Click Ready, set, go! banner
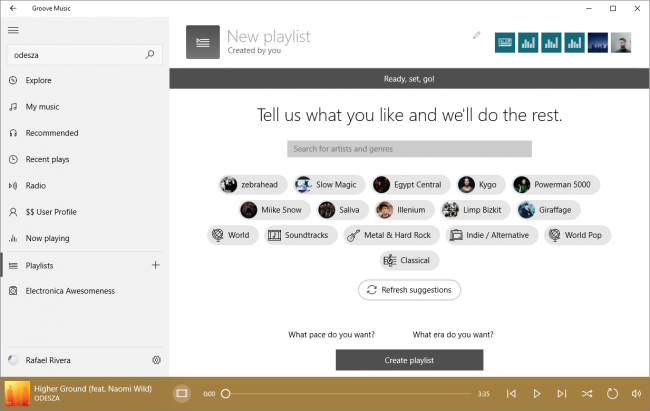Image resolution: width=650 pixels, height=411 pixels. 409,79
